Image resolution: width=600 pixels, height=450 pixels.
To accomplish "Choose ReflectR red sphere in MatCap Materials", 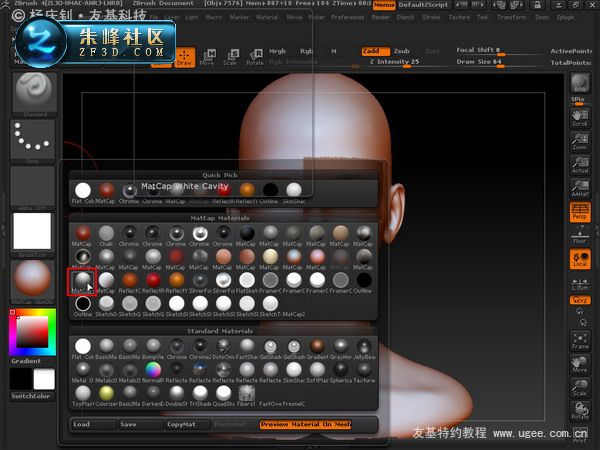I will (x=153, y=283).
